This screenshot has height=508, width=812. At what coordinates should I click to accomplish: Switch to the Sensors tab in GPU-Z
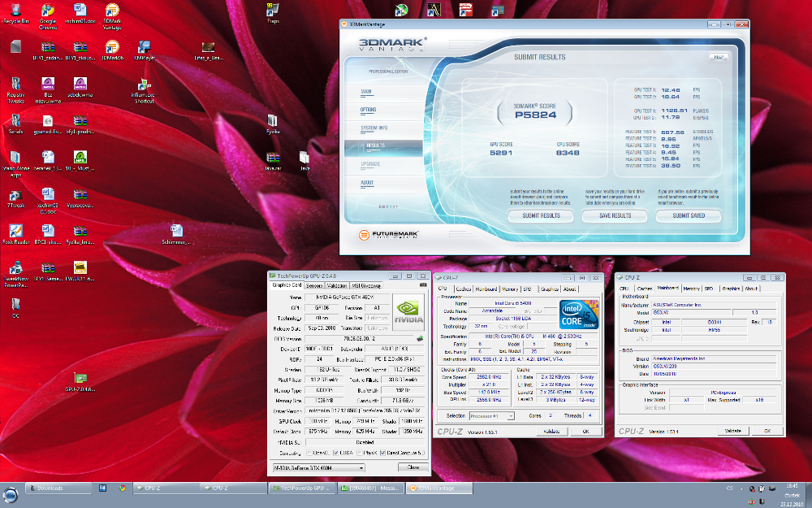coord(313,285)
